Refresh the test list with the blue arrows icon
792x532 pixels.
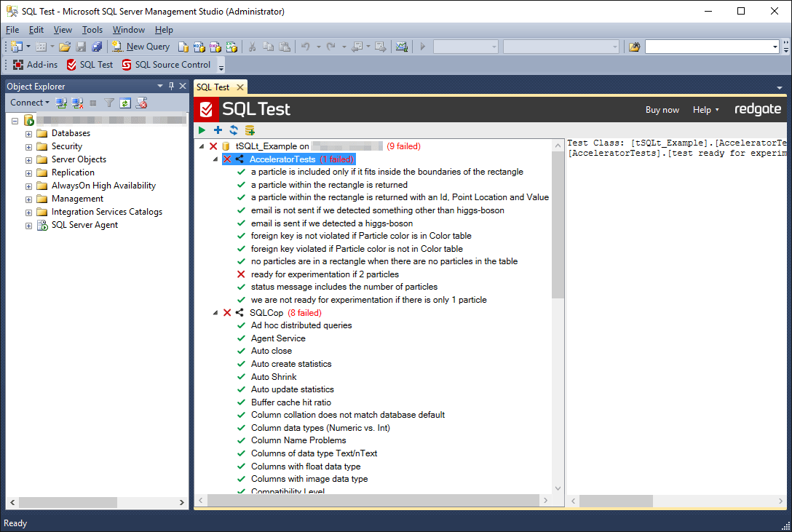click(234, 130)
